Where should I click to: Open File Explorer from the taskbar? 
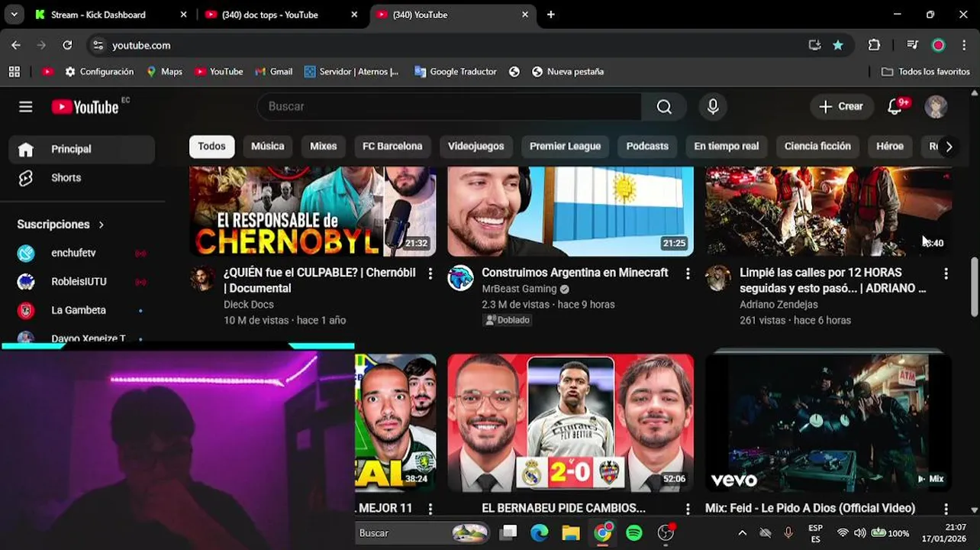pos(571,533)
